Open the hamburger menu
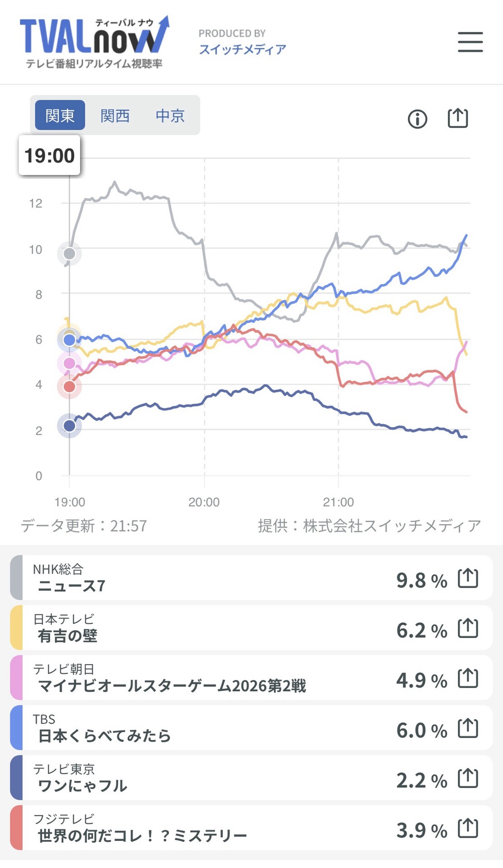The width and height of the screenshot is (503, 868). (470, 42)
